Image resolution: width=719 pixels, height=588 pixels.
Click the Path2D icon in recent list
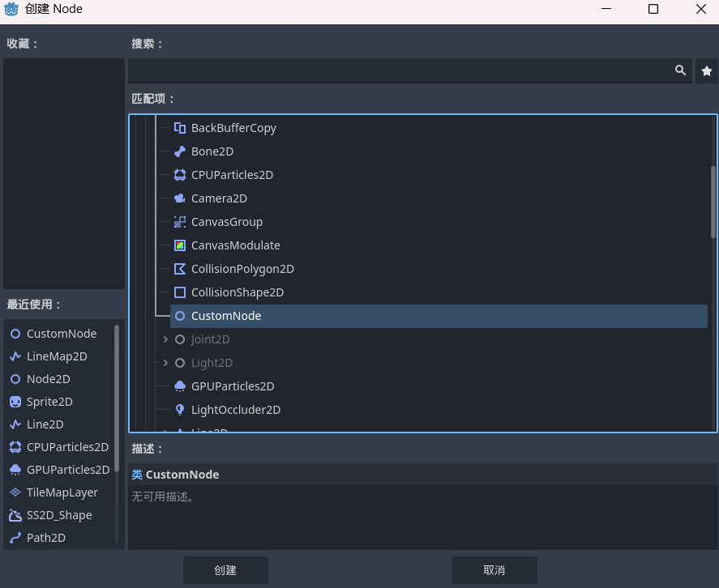pos(15,538)
